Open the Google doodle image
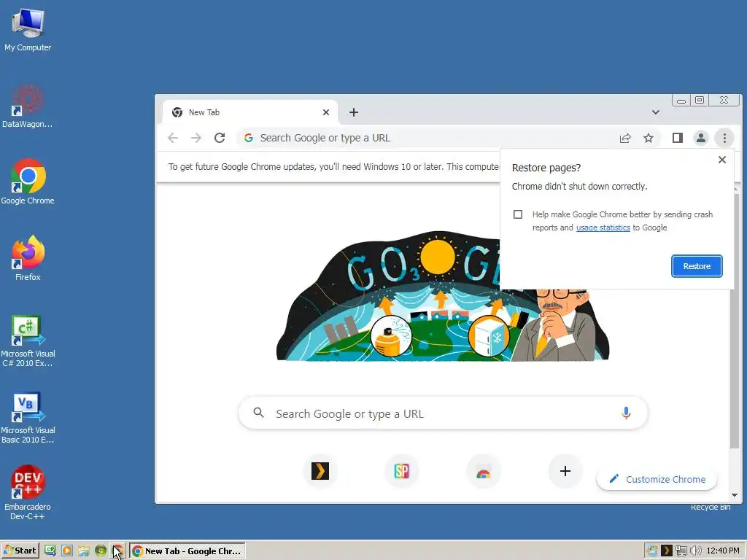 tap(443, 296)
